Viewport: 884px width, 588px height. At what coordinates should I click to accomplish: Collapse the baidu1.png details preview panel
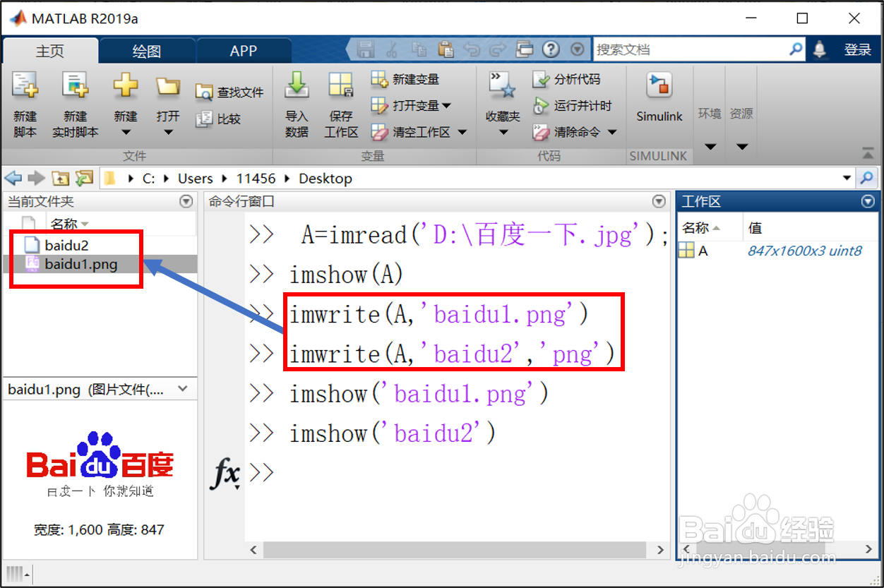pos(183,389)
